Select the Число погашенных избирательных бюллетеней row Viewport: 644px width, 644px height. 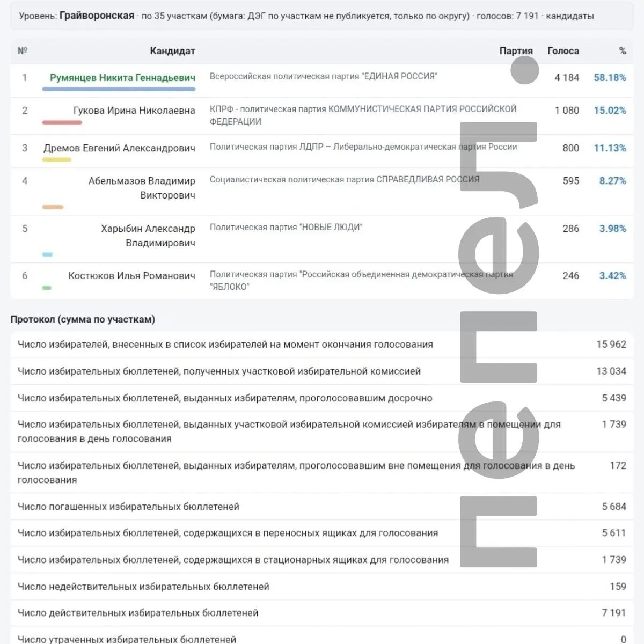click(322, 507)
